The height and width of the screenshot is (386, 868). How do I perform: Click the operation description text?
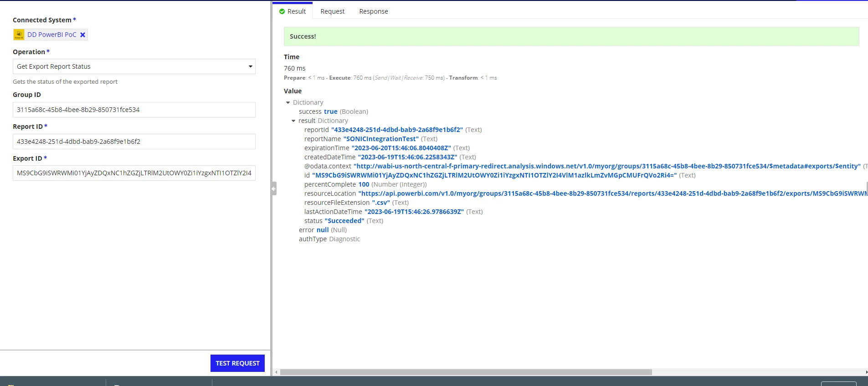[65, 82]
